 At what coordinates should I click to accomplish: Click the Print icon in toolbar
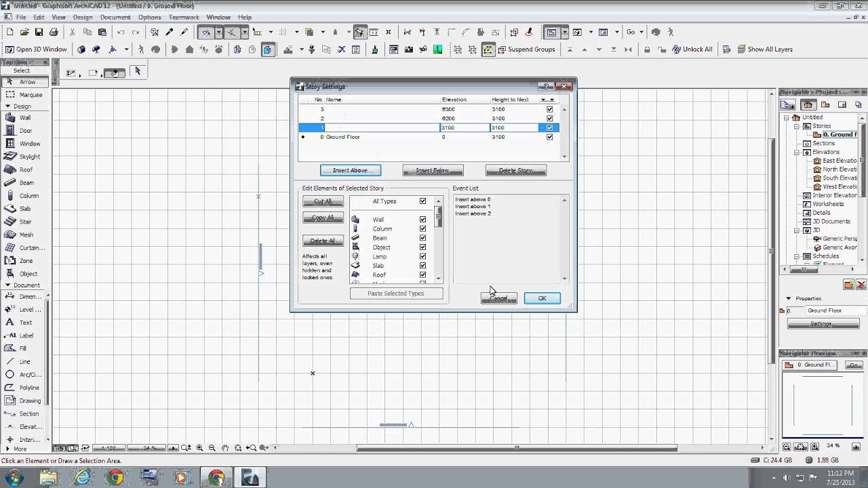[x=54, y=32]
